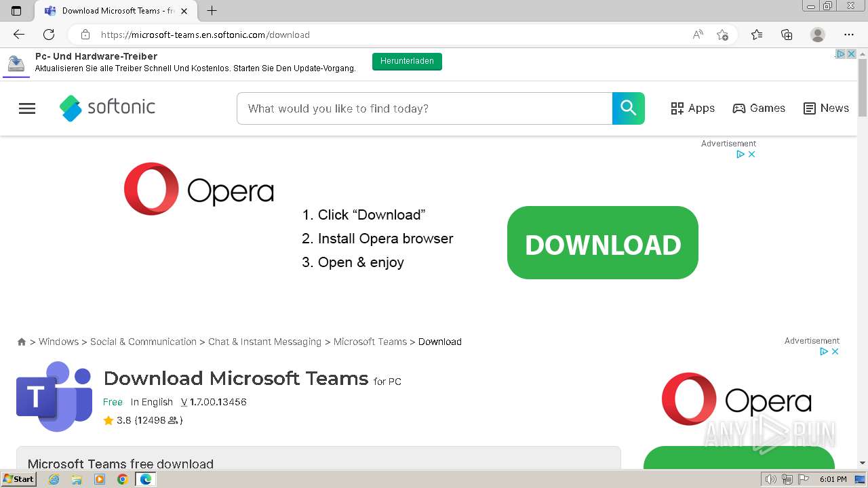Screen dimensions: 868x488
Task: Click the Free license label
Action: tap(113, 402)
